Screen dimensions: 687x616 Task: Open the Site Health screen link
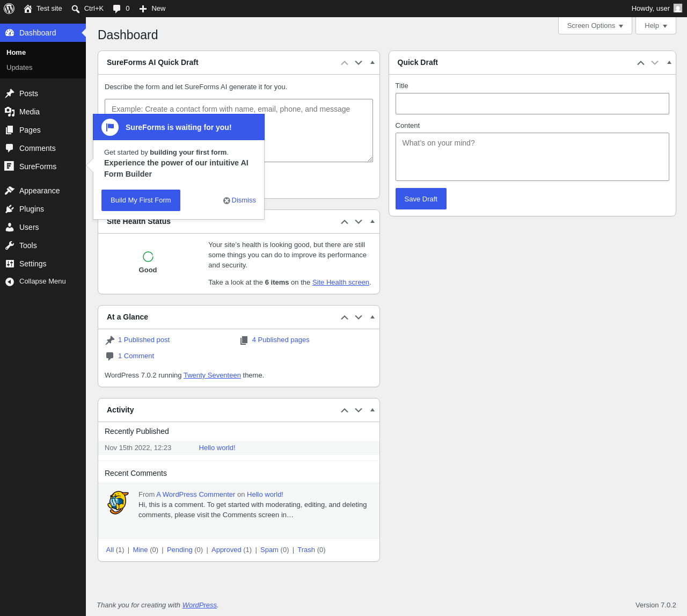click(x=341, y=282)
